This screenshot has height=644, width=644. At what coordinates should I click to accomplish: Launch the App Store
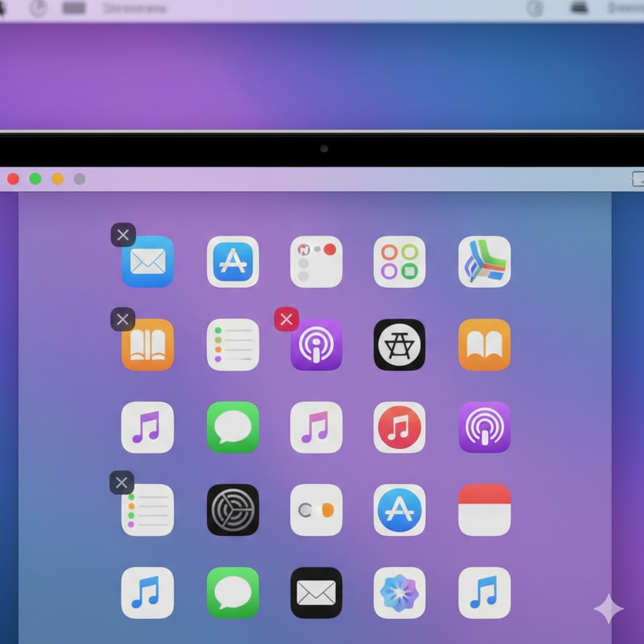233,262
